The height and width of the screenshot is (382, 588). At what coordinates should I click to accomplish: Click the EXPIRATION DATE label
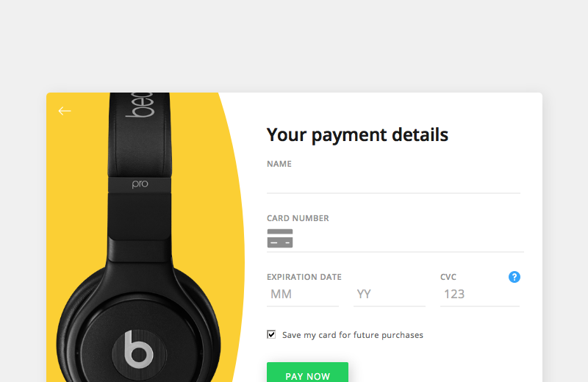point(304,277)
